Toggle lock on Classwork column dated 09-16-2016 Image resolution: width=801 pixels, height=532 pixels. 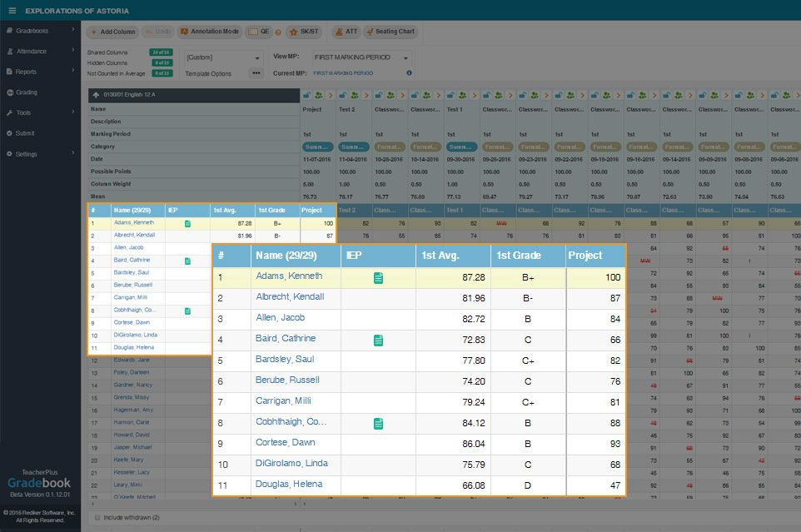click(631, 96)
